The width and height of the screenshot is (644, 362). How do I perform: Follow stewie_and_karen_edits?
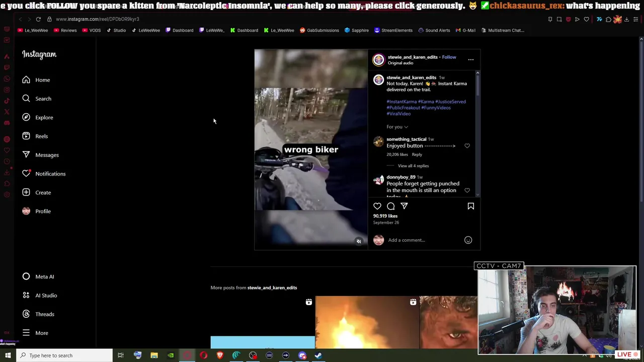tap(449, 57)
